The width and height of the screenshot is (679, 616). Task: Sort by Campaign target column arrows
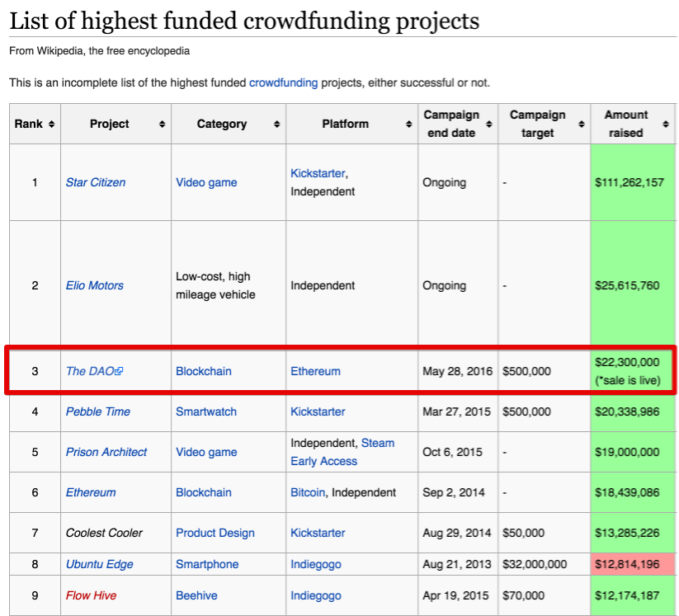[582, 125]
